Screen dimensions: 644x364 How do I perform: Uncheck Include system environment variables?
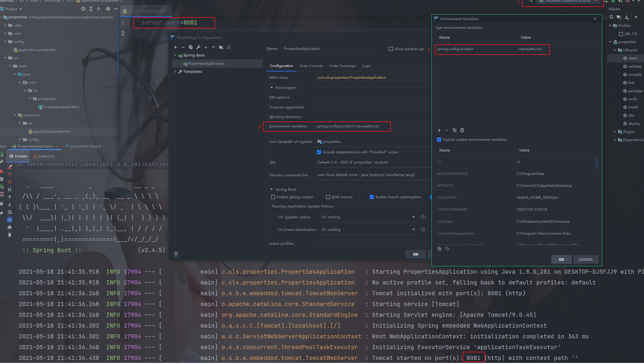click(439, 140)
